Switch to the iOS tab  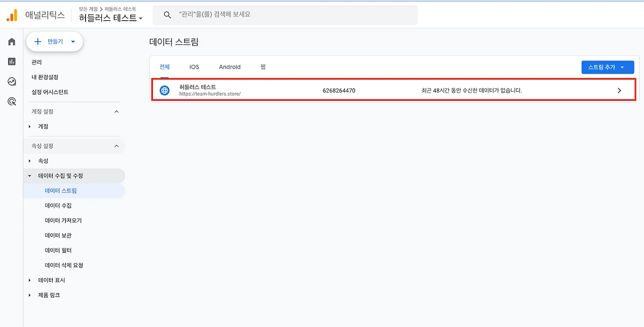pos(194,67)
